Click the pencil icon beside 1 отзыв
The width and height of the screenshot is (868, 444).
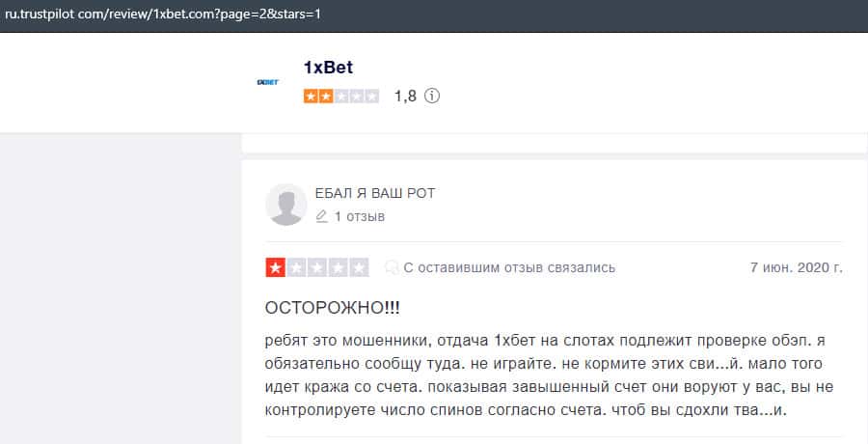click(x=321, y=216)
